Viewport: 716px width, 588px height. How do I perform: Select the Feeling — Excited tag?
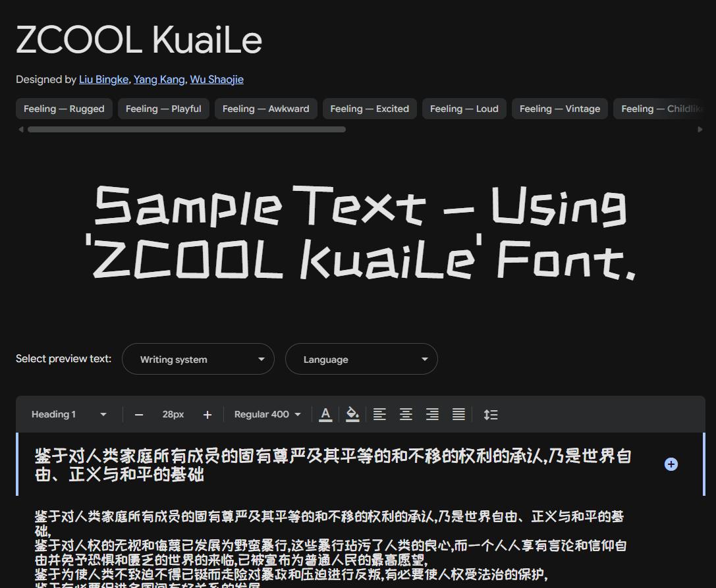tap(370, 109)
